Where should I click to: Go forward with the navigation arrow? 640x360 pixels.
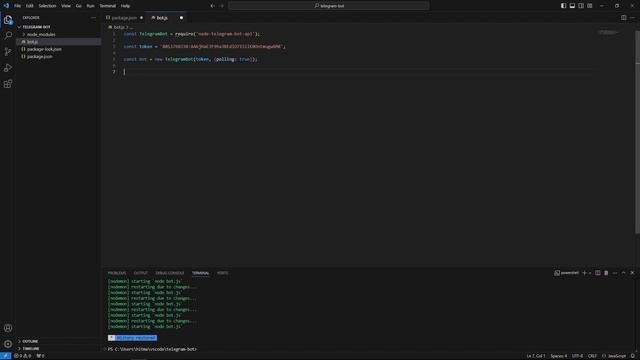pos(222,6)
